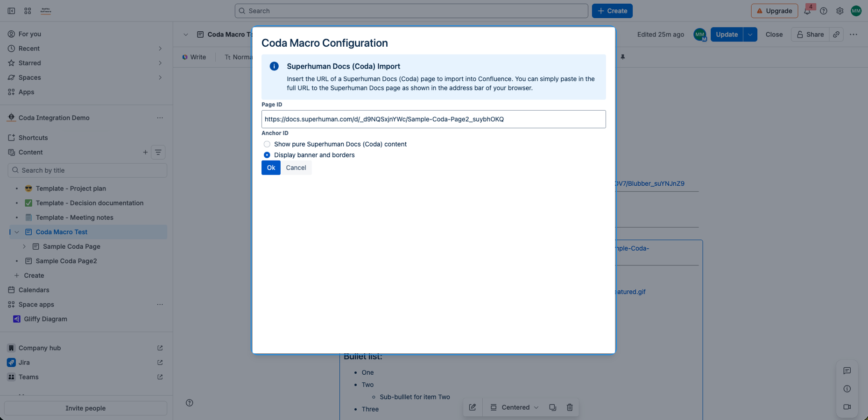Viewport: 868px width, 420px height.
Task: Open the Centered alignment dropdown
Action: point(514,407)
